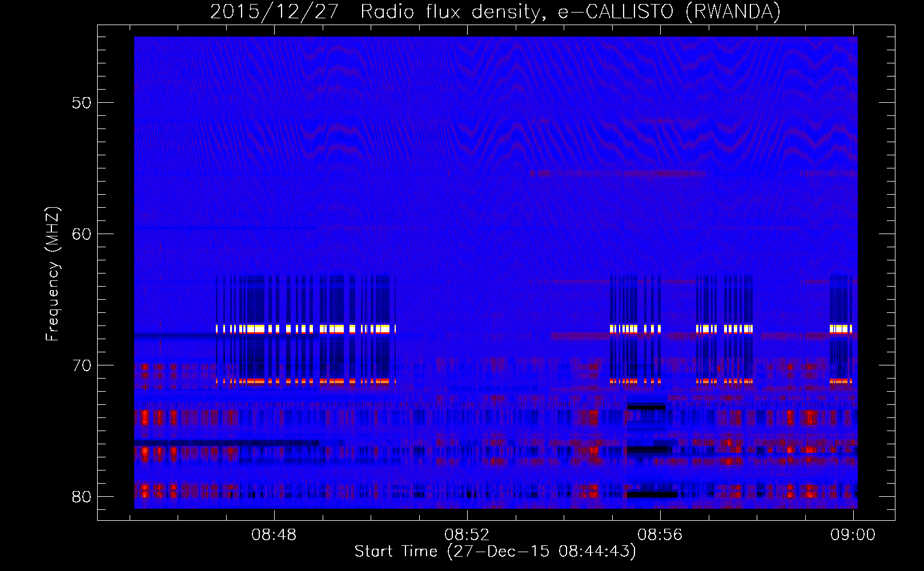Click the 08:52 time tick label
Viewport: 924px width, 571px height.
click(467, 535)
